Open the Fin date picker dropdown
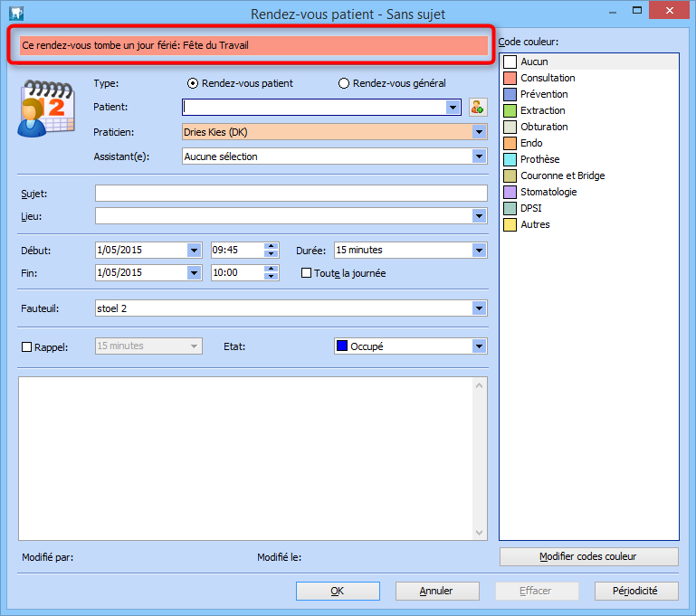696x616 pixels. 194,273
